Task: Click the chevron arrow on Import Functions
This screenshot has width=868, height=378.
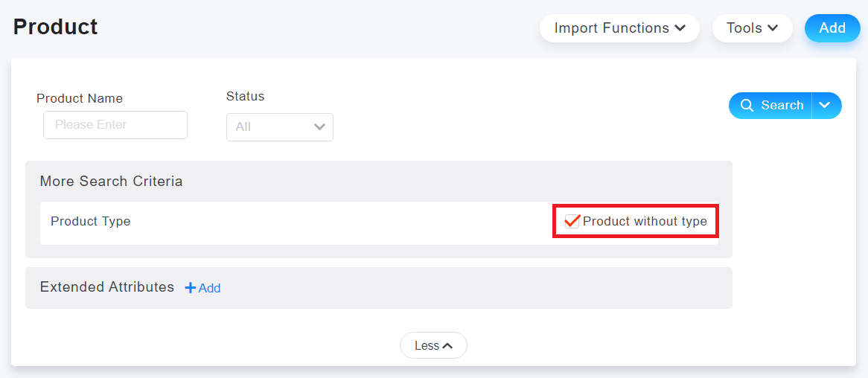Action: [x=680, y=28]
